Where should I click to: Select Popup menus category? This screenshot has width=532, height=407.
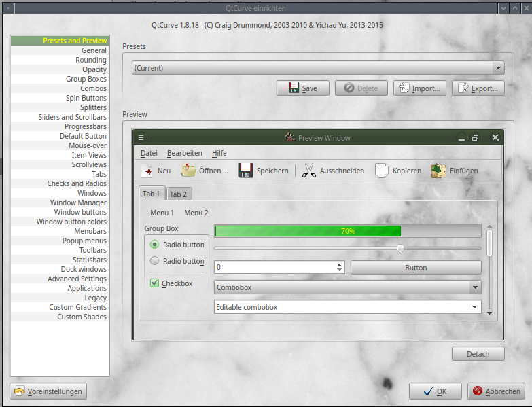[60, 240]
